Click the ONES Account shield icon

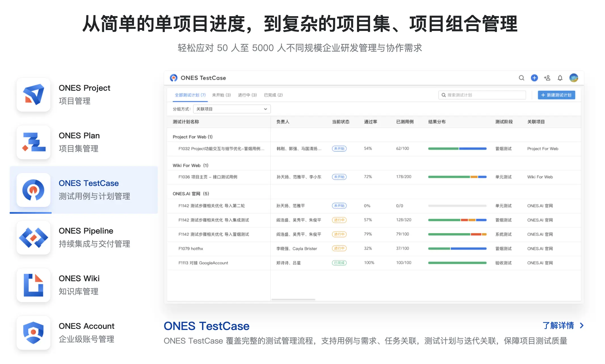coord(33,333)
